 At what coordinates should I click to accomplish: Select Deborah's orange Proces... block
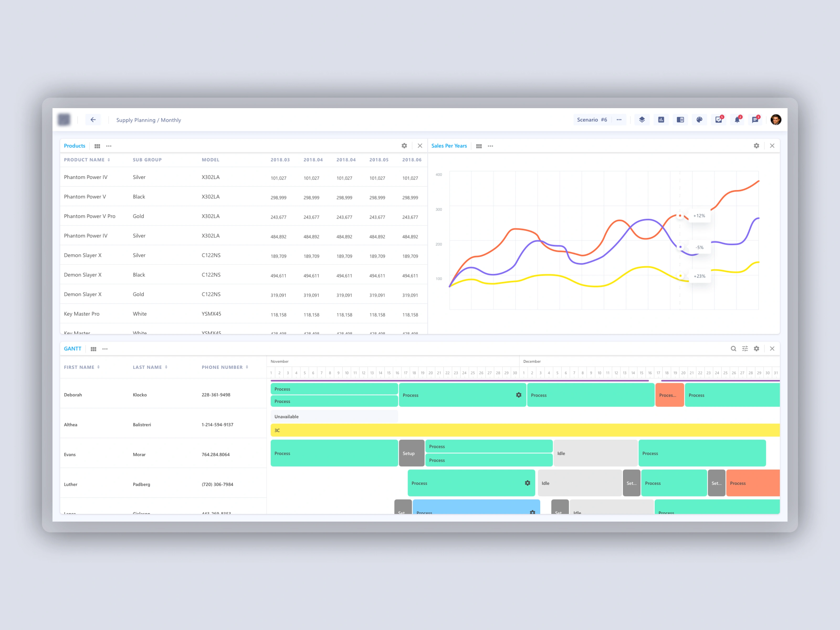click(670, 395)
